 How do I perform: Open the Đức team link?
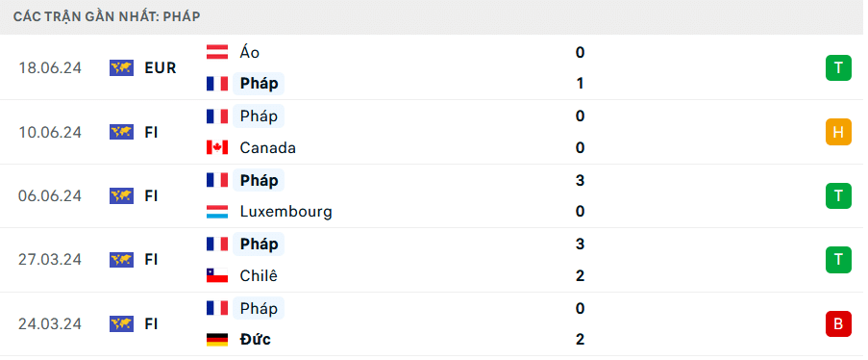[256, 340]
